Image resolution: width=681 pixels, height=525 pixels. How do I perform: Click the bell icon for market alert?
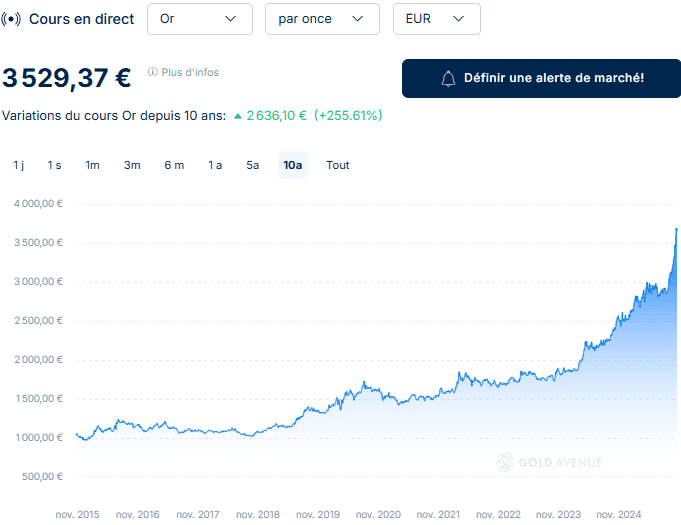click(449, 78)
